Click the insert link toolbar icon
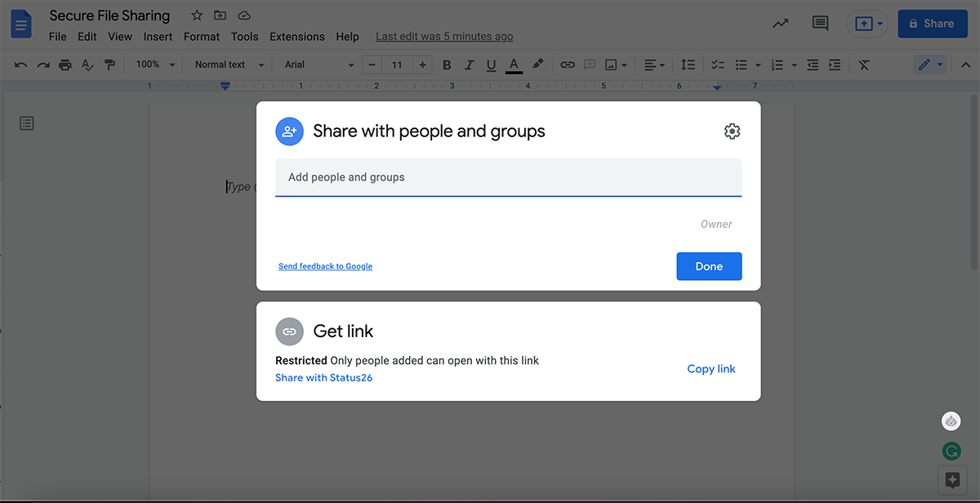The height and width of the screenshot is (503, 980). (568, 65)
